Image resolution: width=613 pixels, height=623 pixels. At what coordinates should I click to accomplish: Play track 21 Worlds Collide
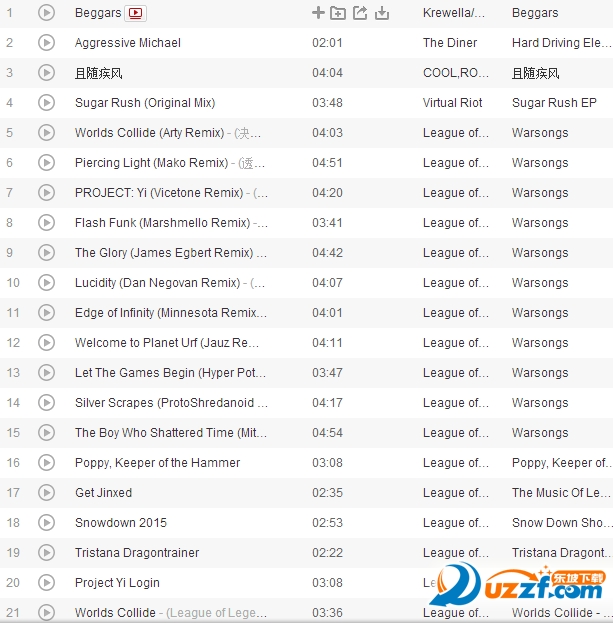(x=46, y=613)
